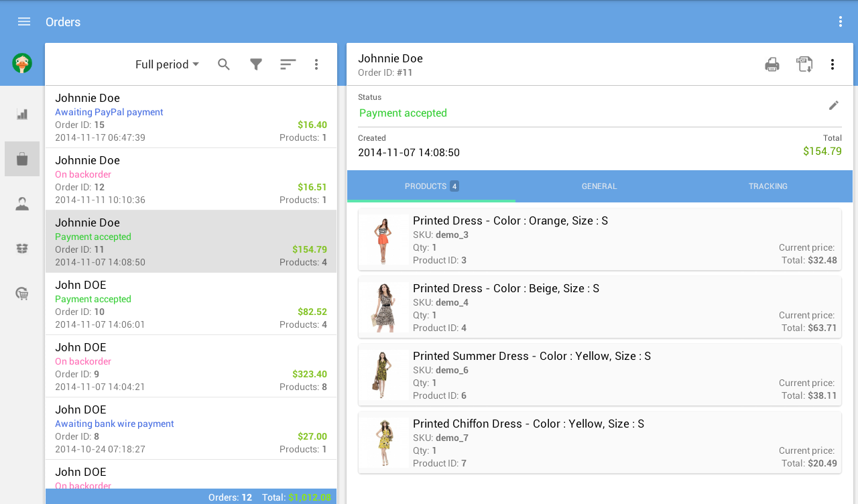Select order ID 11 by Johnnie Doe
The height and width of the screenshot is (504, 858).
click(x=191, y=242)
